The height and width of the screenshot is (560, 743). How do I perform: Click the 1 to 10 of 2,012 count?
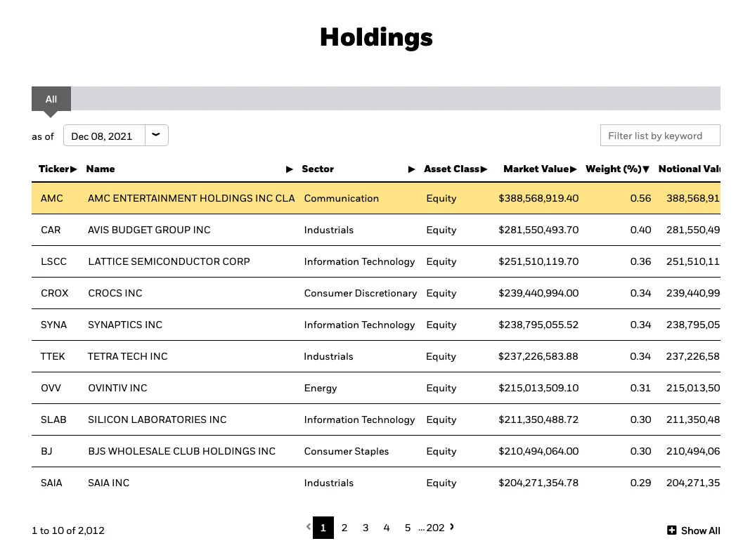(x=68, y=530)
